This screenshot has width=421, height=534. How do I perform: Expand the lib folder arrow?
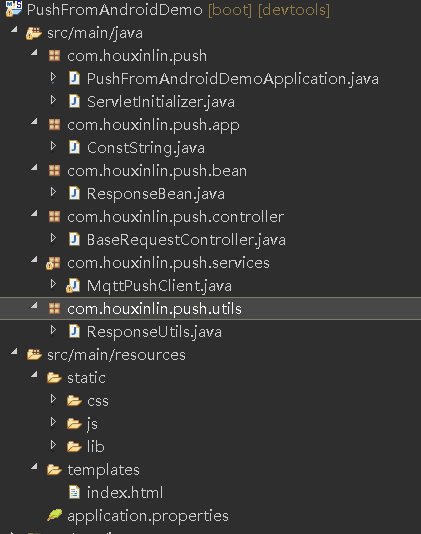coord(53,445)
